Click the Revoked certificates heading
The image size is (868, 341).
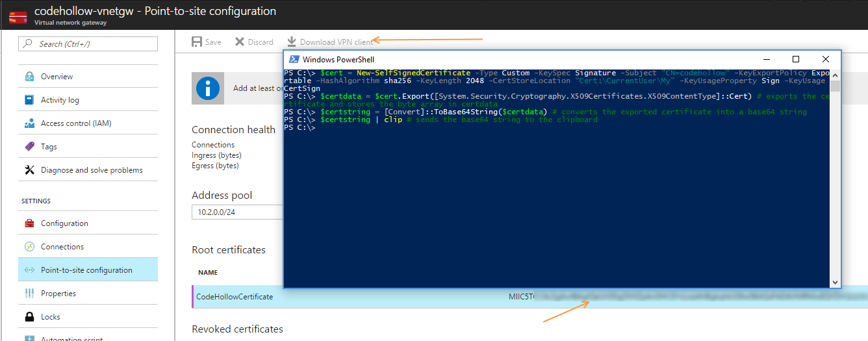tap(238, 329)
